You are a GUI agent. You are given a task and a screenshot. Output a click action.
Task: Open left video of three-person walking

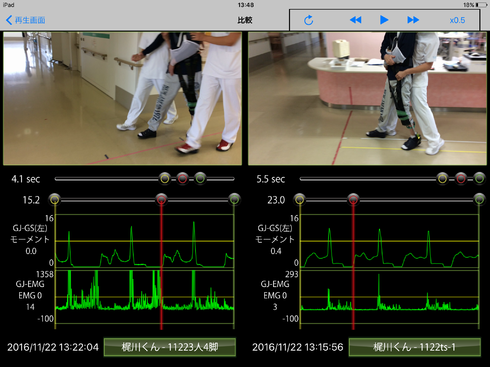(x=122, y=98)
